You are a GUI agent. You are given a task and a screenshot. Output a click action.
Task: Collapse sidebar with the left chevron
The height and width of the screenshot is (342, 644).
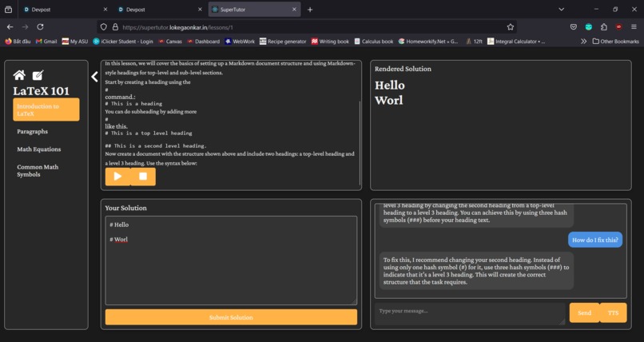(94, 77)
